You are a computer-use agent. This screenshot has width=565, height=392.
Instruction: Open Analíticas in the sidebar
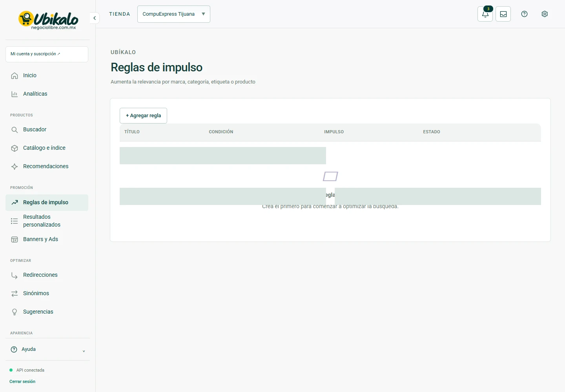pos(47,94)
